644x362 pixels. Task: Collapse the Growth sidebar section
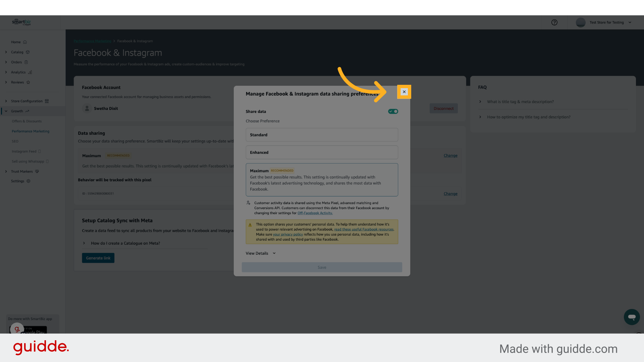tap(6, 111)
